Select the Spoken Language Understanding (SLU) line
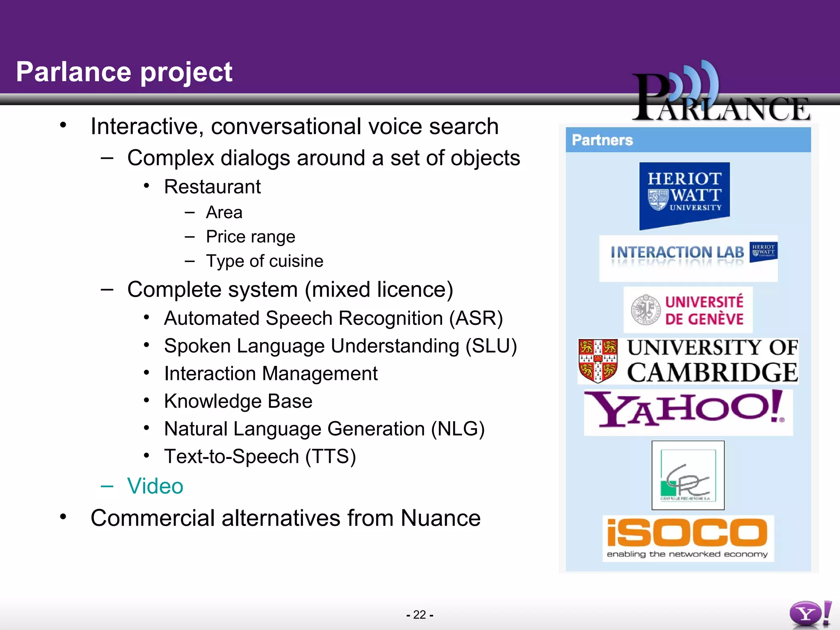This screenshot has height=630, width=840. [x=340, y=346]
